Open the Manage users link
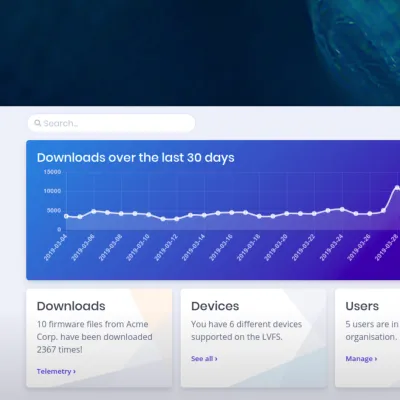Screen dimensions: 400x400 [x=361, y=359]
